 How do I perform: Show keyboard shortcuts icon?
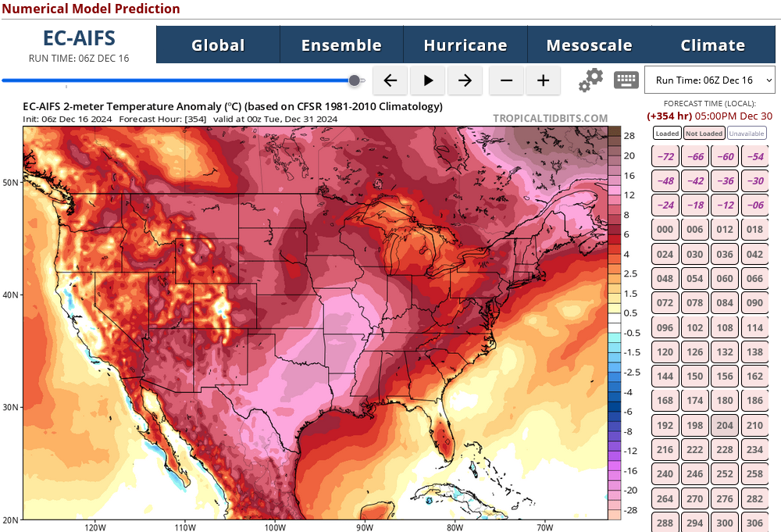[626, 80]
